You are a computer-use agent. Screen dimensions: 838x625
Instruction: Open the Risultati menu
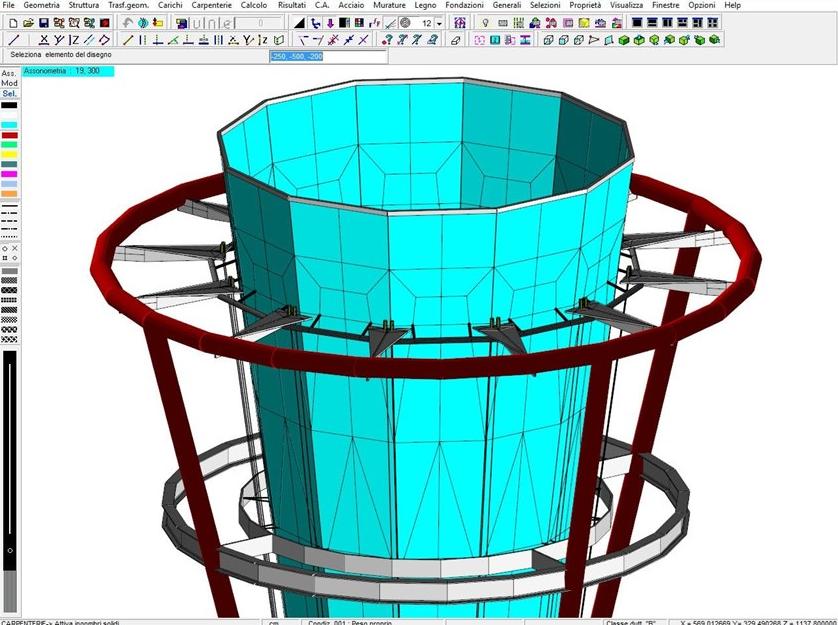tap(291, 6)
